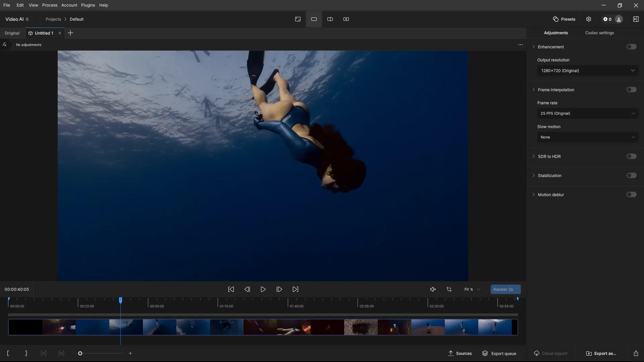The image size is (644, 362).
Task: Step back one frame
Action: coord(247,289)
